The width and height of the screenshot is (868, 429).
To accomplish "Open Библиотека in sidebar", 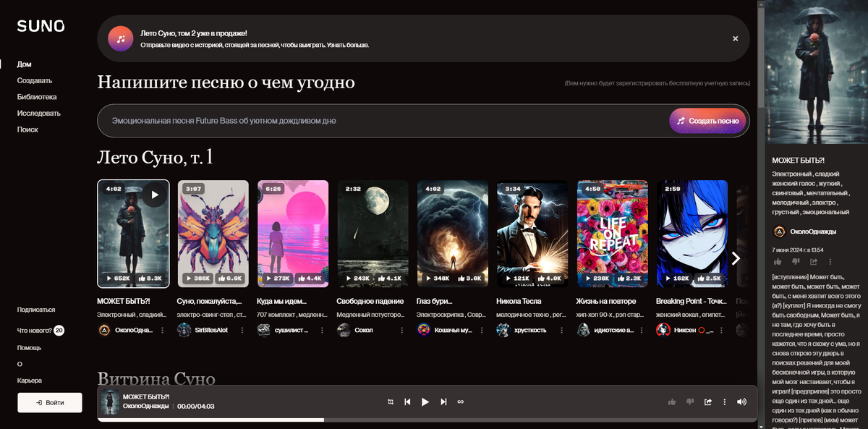I will click(37, 97).
